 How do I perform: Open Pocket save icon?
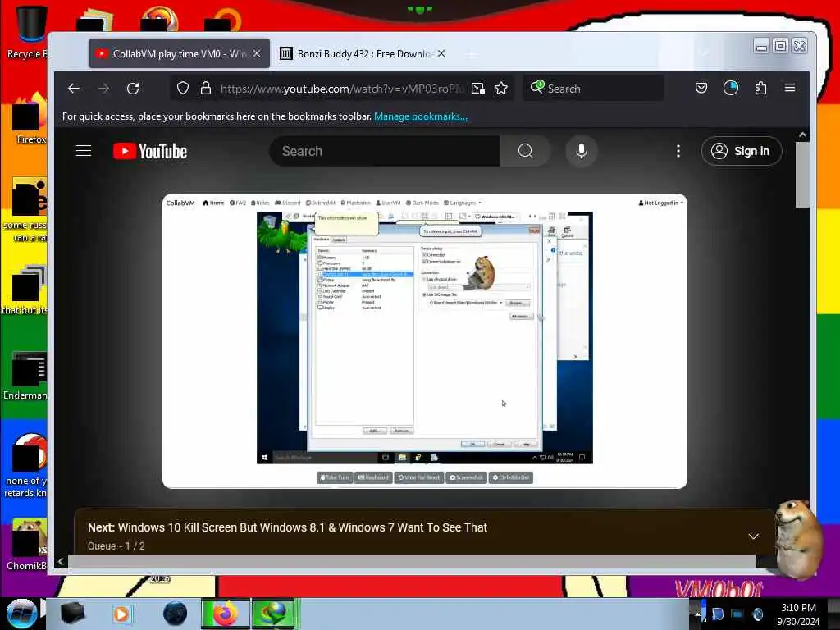(701, 88)
